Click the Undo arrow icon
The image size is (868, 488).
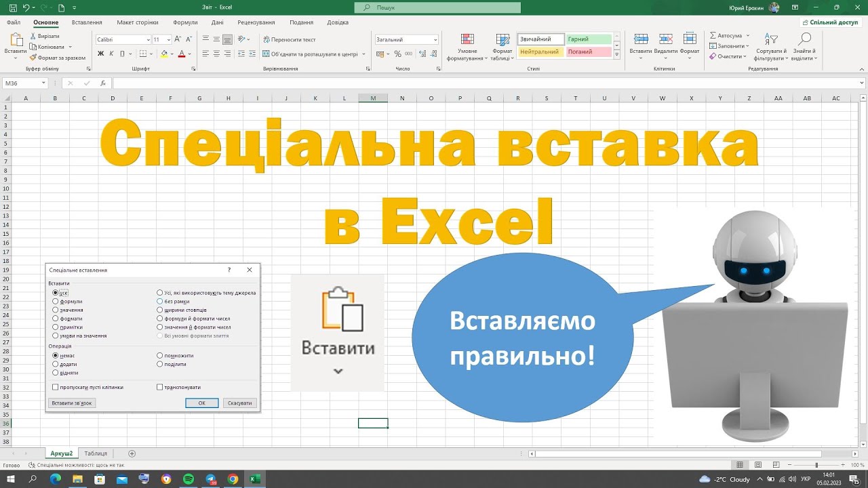[x=27, y=7]
